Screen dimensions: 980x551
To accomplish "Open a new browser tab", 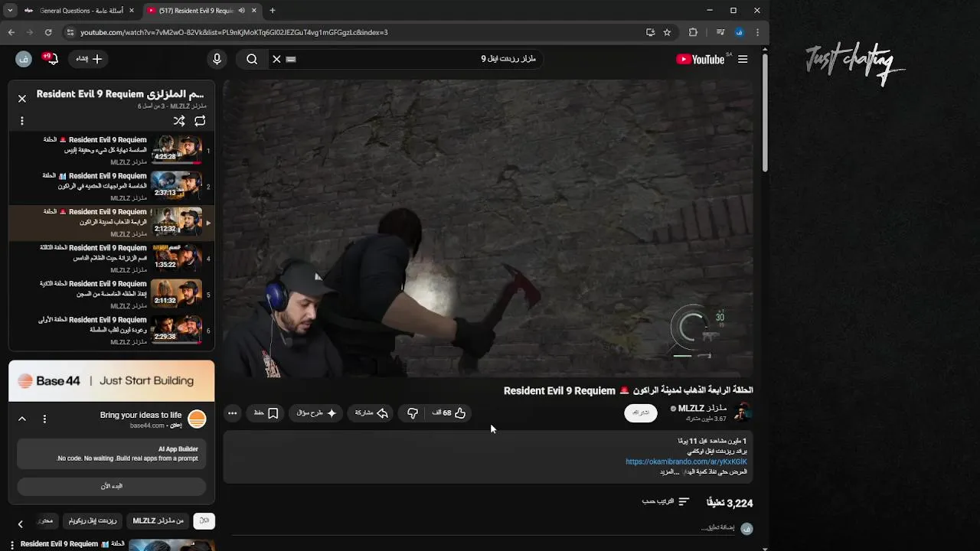I will coord(272,11).
